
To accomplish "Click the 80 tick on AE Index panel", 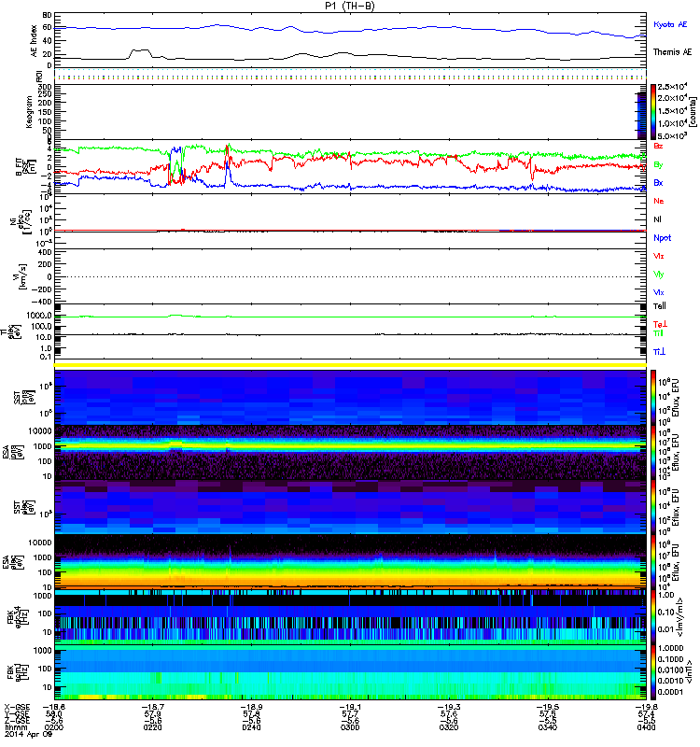I will (48, 15).
